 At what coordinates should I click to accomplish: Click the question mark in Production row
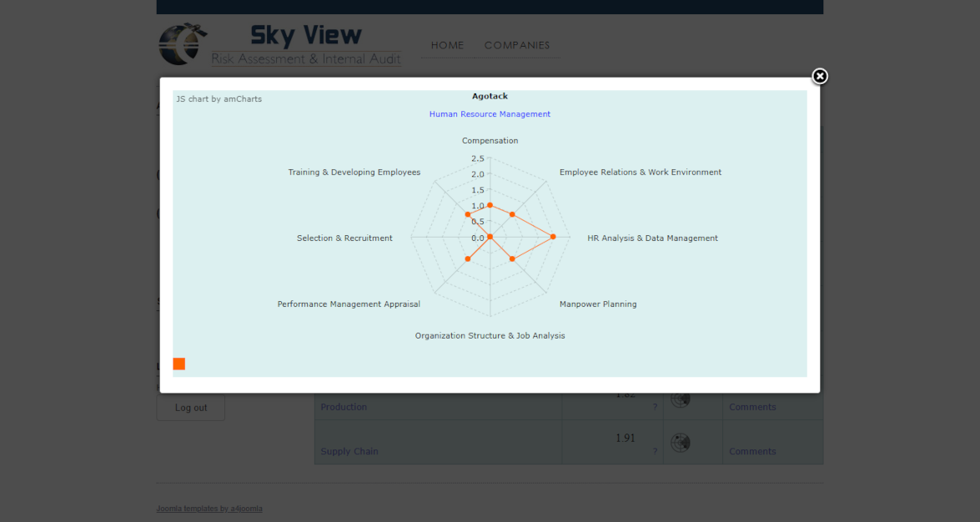[x=655, y=407]
